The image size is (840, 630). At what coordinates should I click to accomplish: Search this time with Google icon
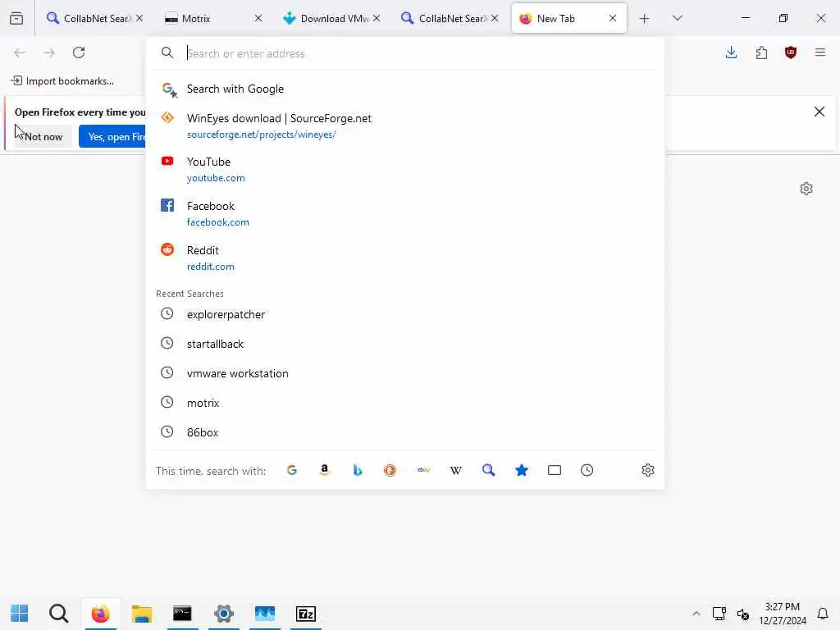coord(292,470)
